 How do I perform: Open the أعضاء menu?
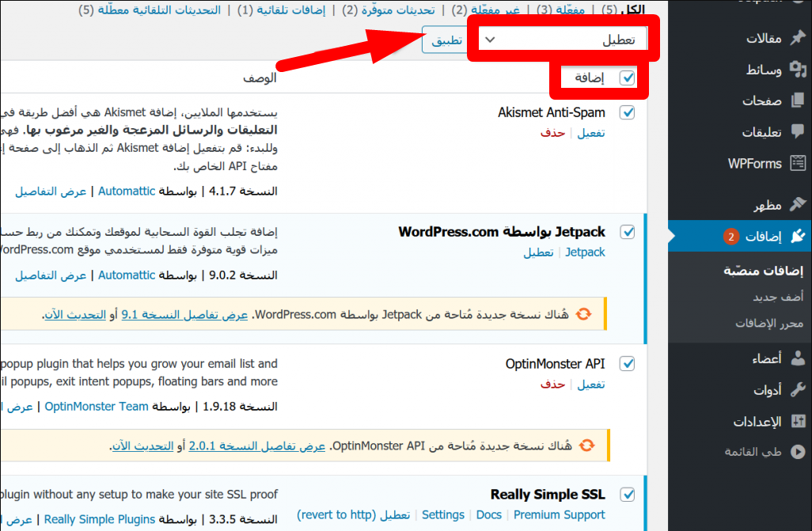pyautogui.click(x=767, y=358)
